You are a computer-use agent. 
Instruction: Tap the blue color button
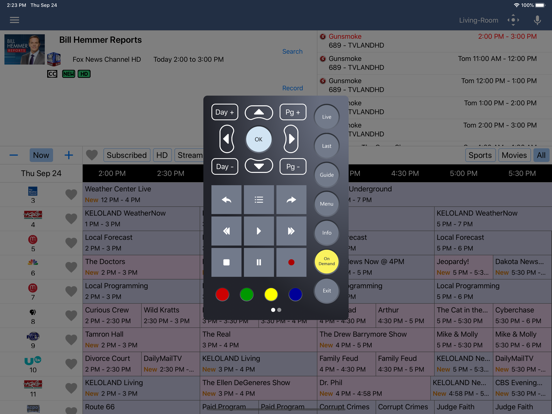(295, 294)
